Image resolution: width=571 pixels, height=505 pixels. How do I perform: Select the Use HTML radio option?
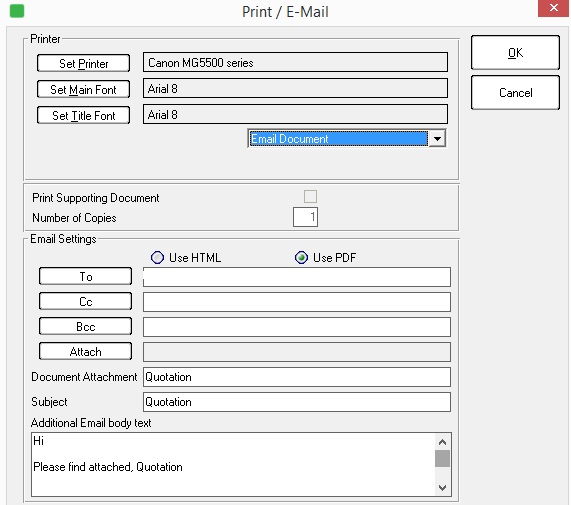click(157, 257)
